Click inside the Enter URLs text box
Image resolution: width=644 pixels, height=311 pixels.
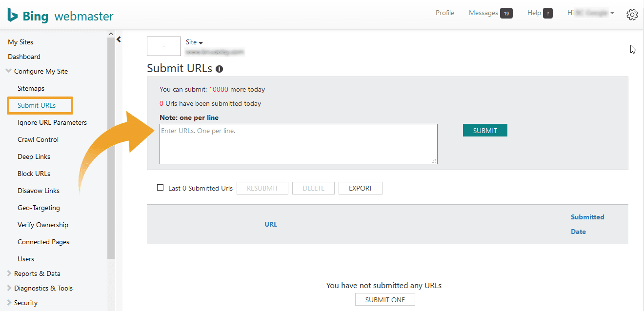click(x=298, y=144)
